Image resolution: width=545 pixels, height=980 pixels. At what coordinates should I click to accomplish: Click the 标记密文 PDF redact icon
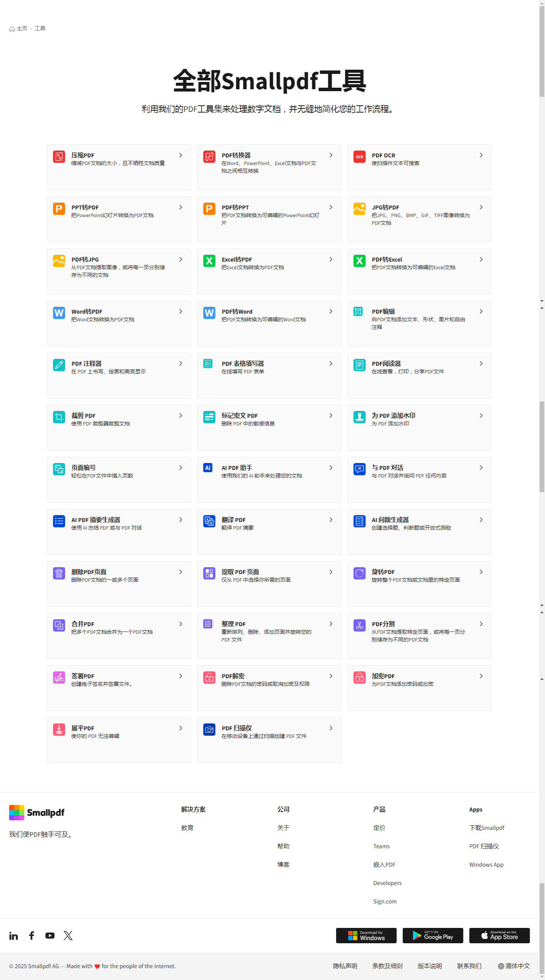click(x=209, y=417)
